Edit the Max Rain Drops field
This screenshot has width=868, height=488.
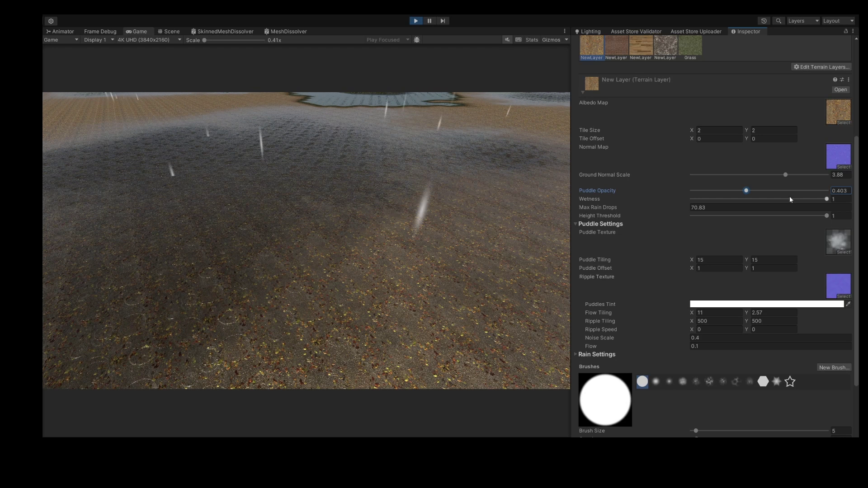[x=770, y=207]
